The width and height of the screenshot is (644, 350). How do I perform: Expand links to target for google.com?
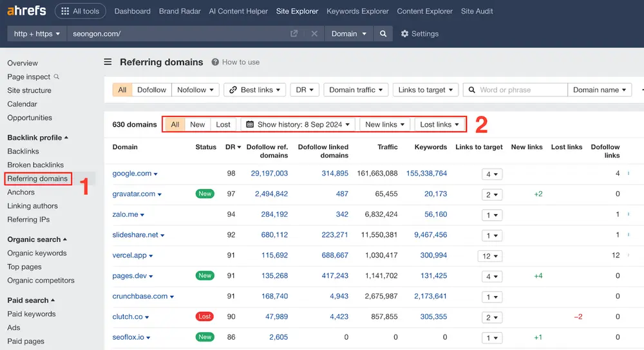click(491, 174)
